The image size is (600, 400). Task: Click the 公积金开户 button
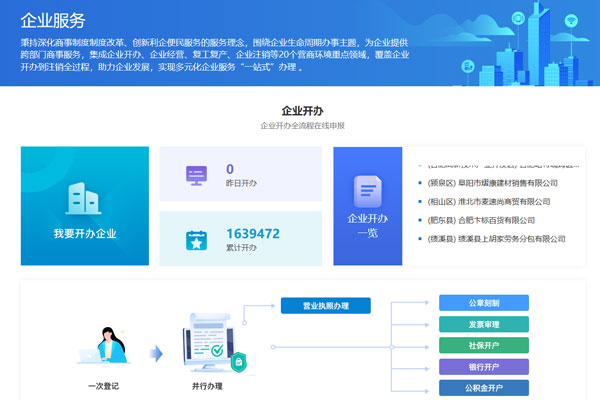pos(483,387)
